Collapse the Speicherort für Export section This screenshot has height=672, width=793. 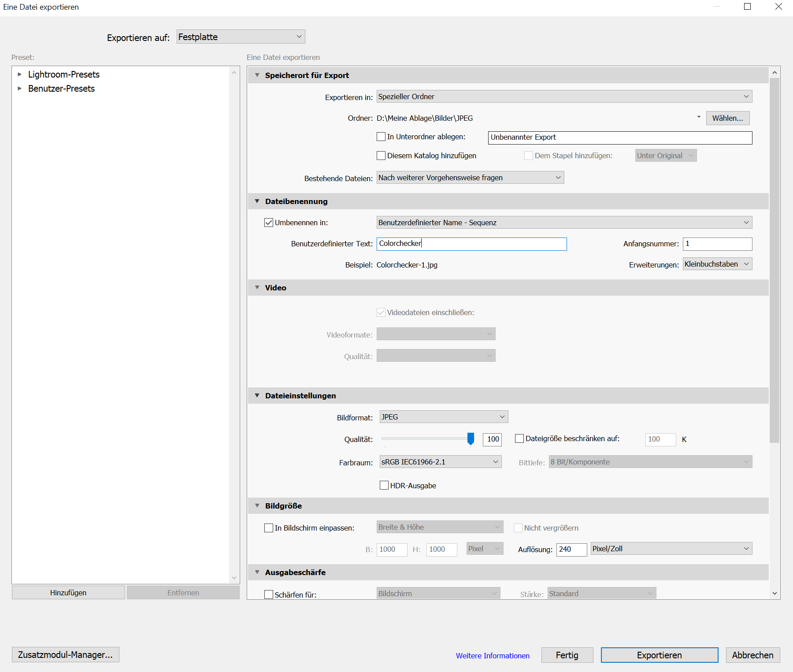[x=257, y=75]
